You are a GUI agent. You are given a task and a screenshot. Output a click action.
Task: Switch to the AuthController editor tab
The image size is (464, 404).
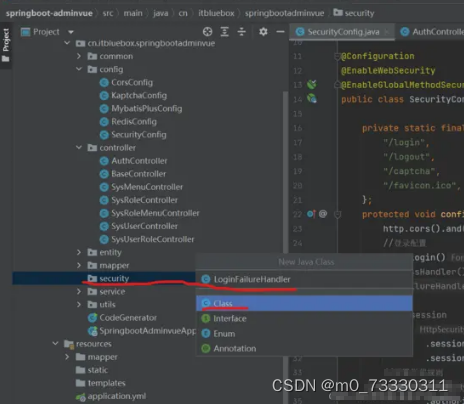click(432, 32)
